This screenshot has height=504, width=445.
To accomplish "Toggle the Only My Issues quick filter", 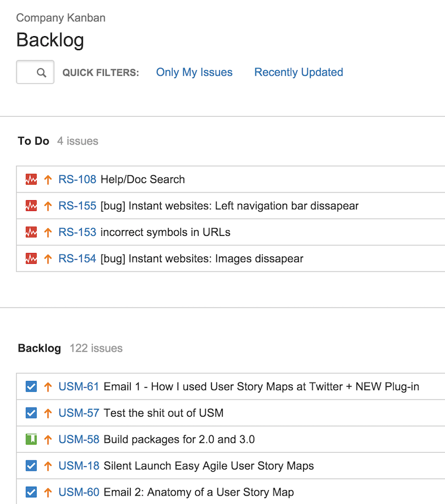I will point(194,72).
